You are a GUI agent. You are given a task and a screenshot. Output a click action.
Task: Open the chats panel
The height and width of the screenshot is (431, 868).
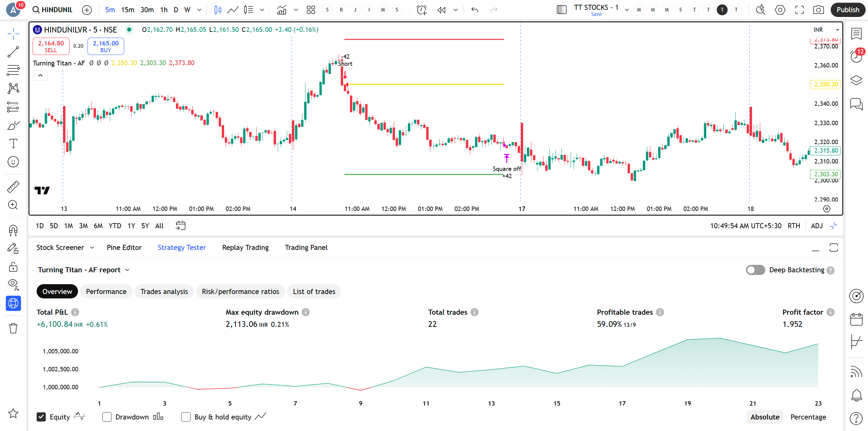click(x=856, y=104)
